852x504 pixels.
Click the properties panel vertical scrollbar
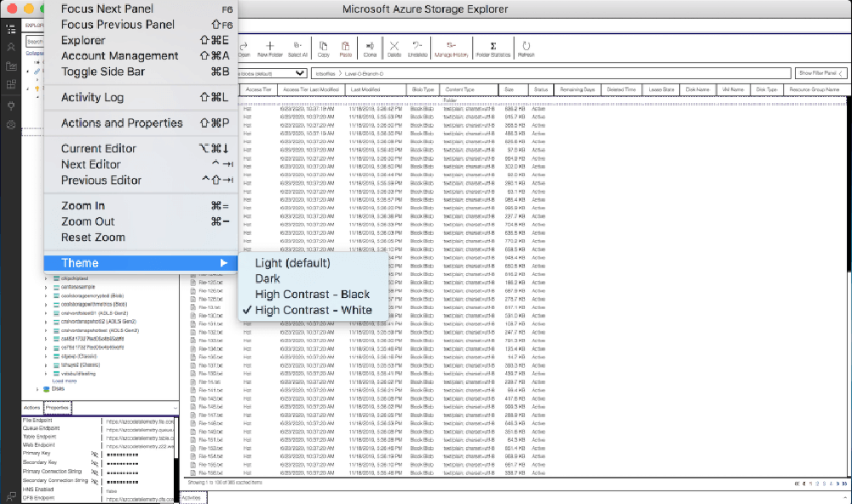176,460
